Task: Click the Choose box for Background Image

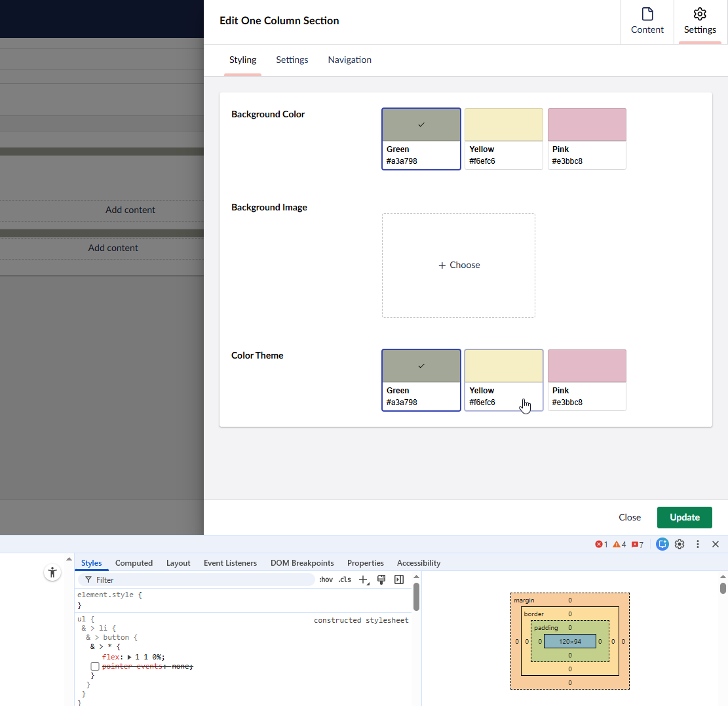Action: click(x=458, y=265)
